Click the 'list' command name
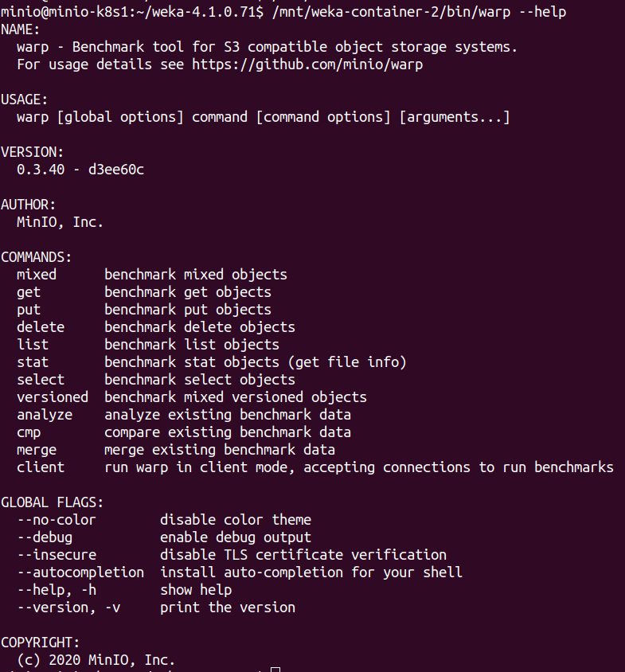Image resolution: width=625 pixels, height=672 pixels. (33, 345)
